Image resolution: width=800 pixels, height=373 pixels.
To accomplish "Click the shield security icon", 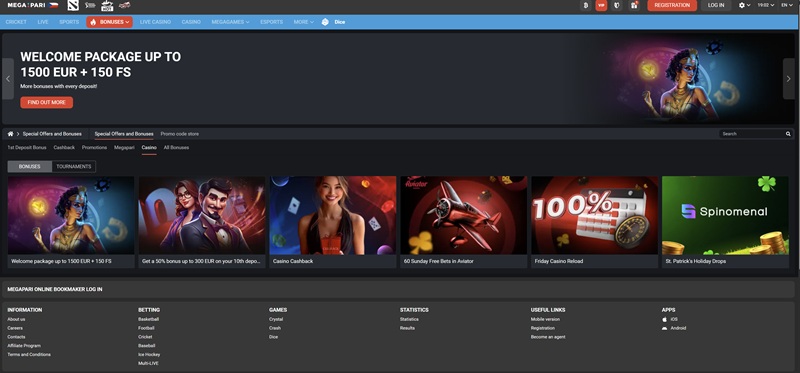I will coord(617,5).
